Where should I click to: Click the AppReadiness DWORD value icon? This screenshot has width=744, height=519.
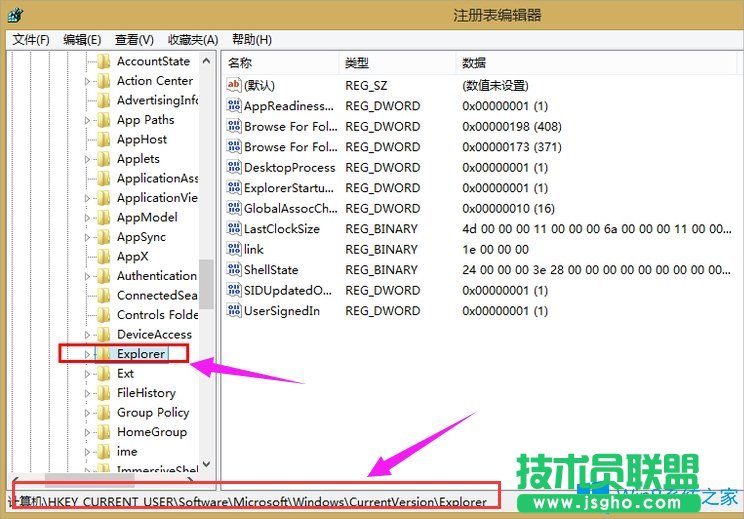coord(234,106)
